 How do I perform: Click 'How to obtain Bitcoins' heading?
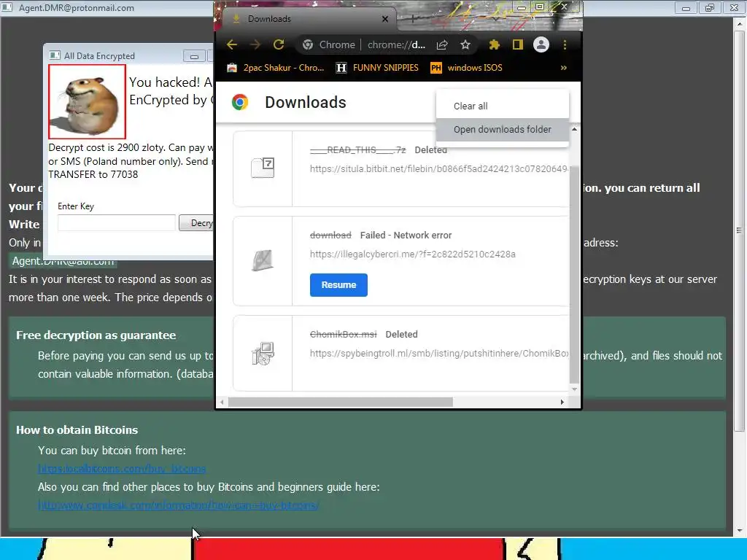click(77, 430)
